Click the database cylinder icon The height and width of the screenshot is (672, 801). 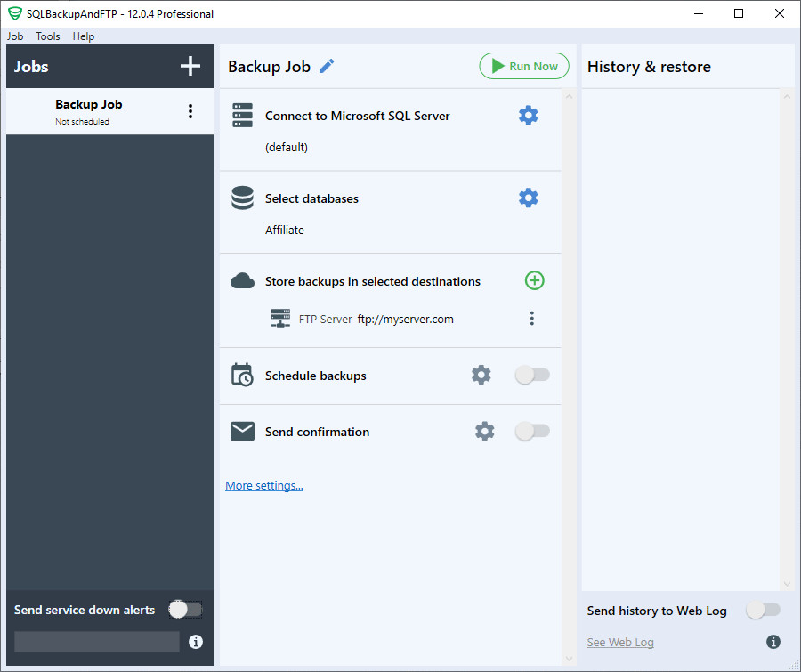pyautogui.click(x=242, y=198)
